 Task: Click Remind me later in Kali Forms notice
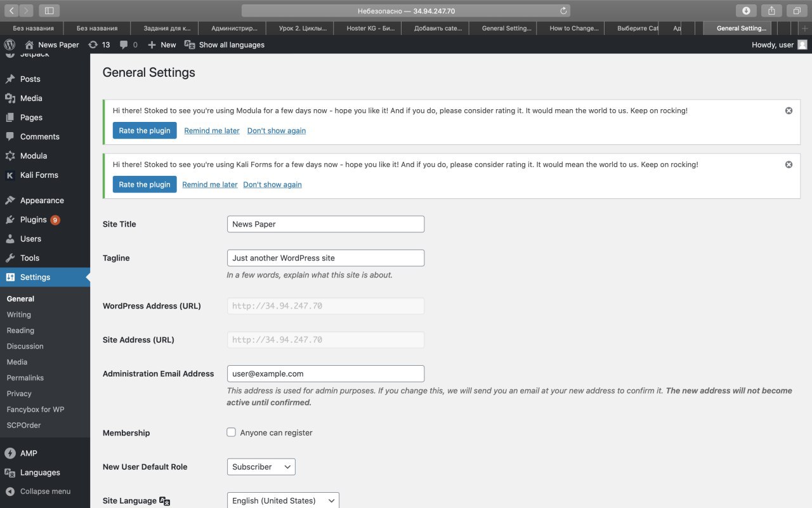point(210,185)
